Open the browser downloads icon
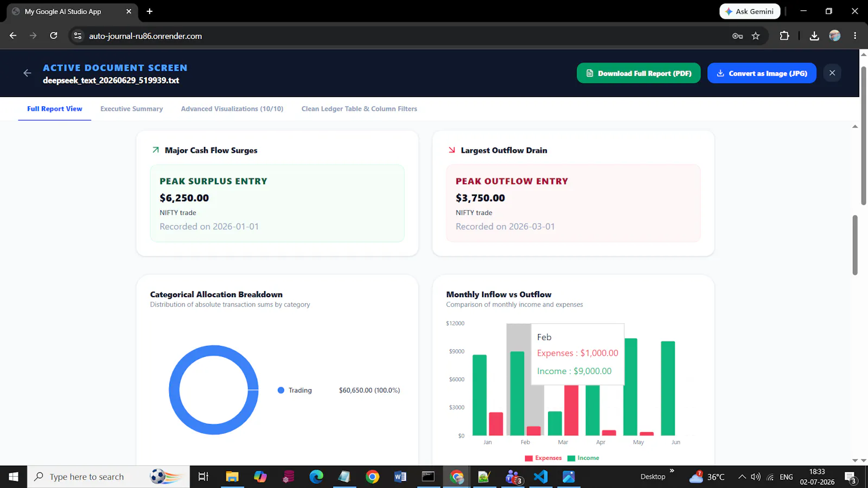The height and width of the screenshot is (488, 868). 814,36
